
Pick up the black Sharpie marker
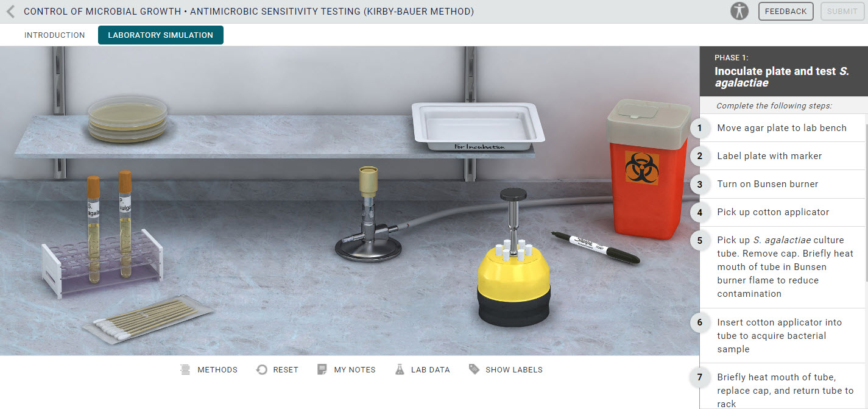tap(595, 246)
